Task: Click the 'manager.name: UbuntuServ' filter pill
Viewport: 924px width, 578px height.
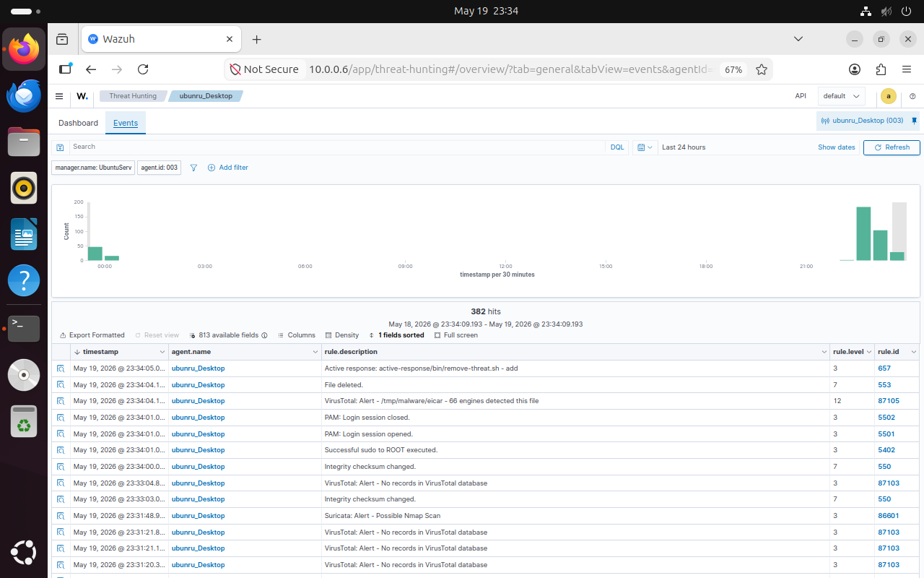Action: 93,168
